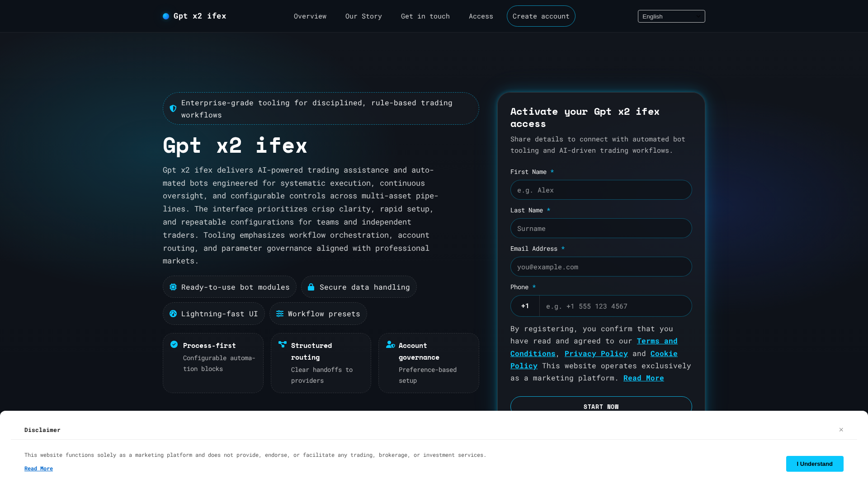Click the I Understand button
Viewport: 868px width, 488px height.
click(815, 464)
